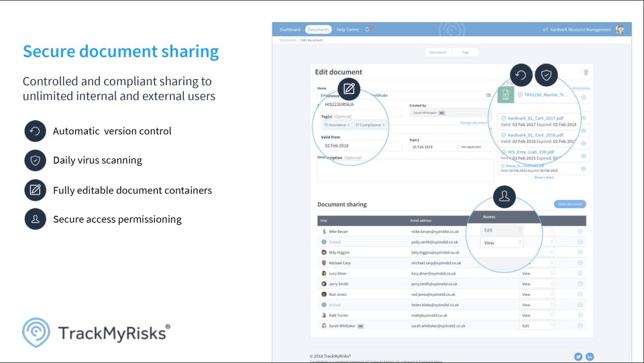Open the LinkedIn link in the footer
The height and width of the screenshot is (363, 644).
[590, 357]
